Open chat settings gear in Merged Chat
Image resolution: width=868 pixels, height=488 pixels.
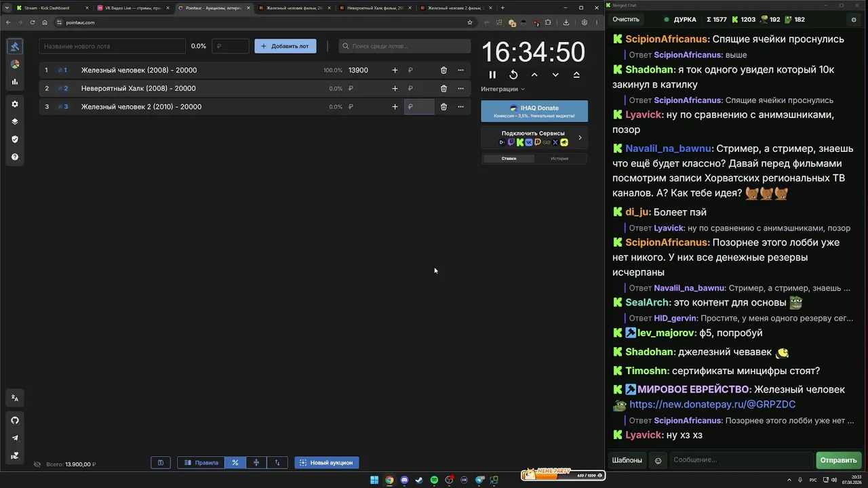pos(854,20)
